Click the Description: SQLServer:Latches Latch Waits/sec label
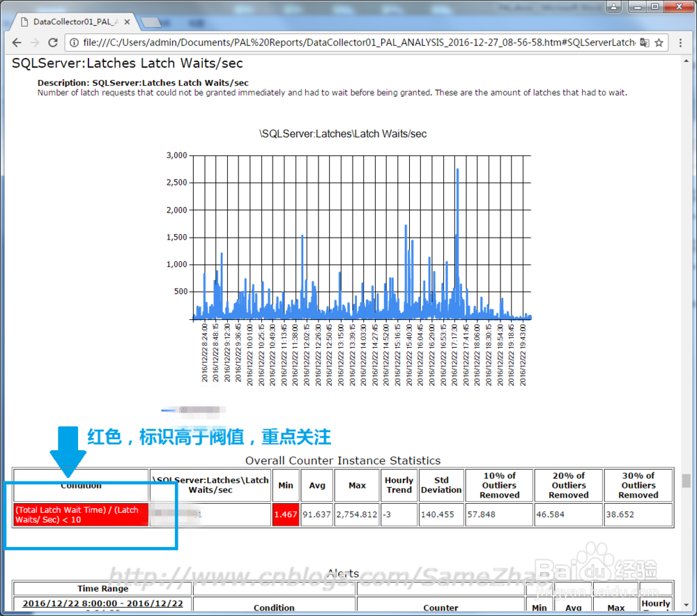Screen dimensions: 697x616 (143, 83)
